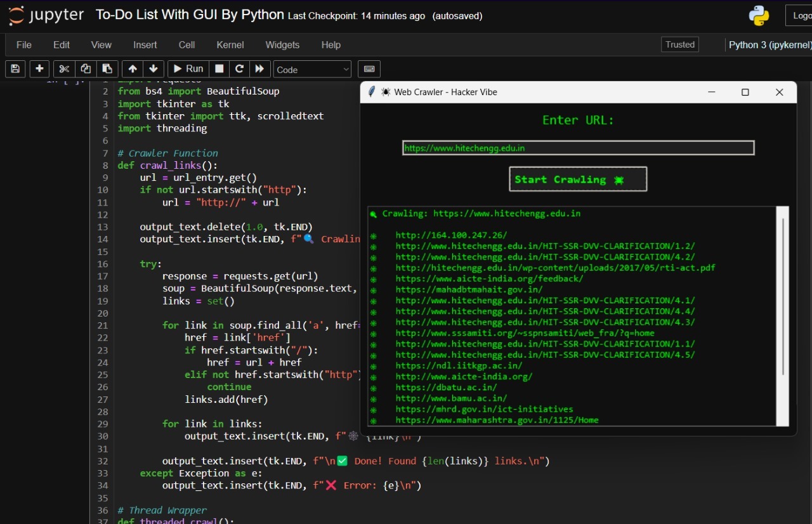The width and height of the screenshot is (812, 524).
Task: Open the cell type dropdown showing Code
Action: click(x=311, y=69)
